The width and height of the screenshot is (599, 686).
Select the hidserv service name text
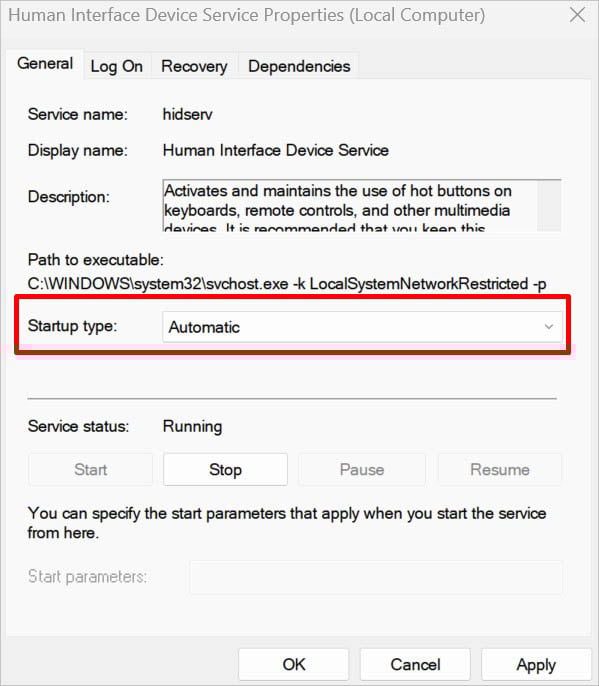click(x=187, y=114)
